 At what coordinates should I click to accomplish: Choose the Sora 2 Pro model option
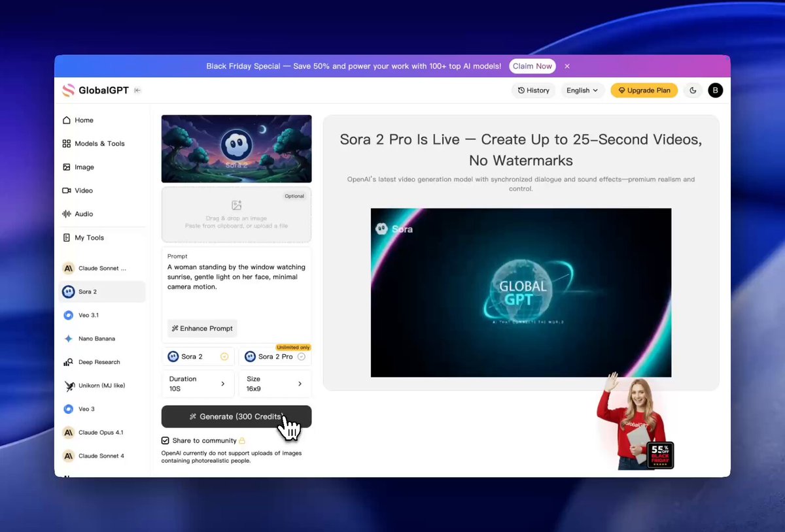click(275, 356)
